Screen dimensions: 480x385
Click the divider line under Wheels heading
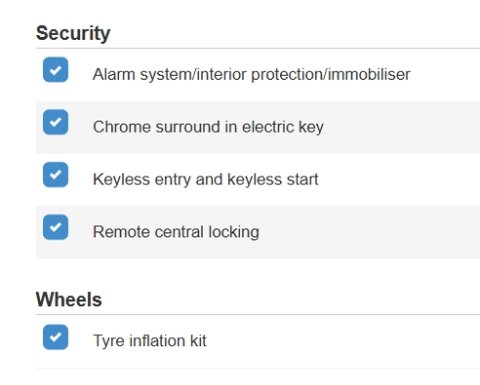pos(258,314)
